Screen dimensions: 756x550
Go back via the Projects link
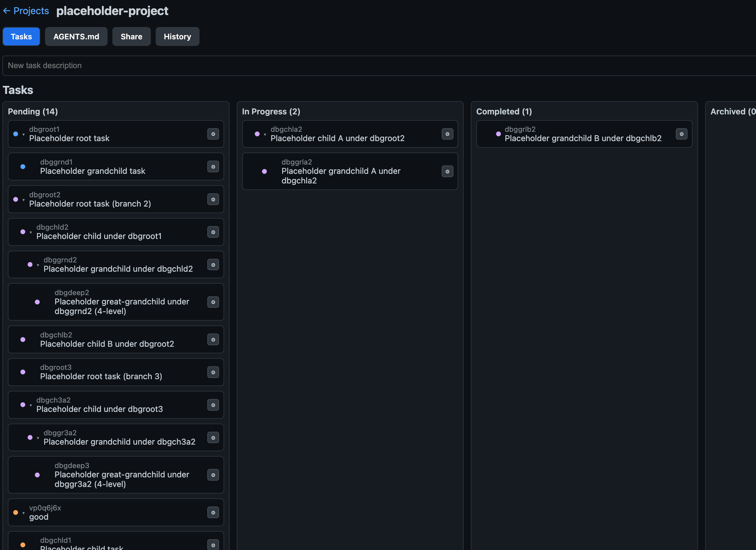(x=26, y=11)
